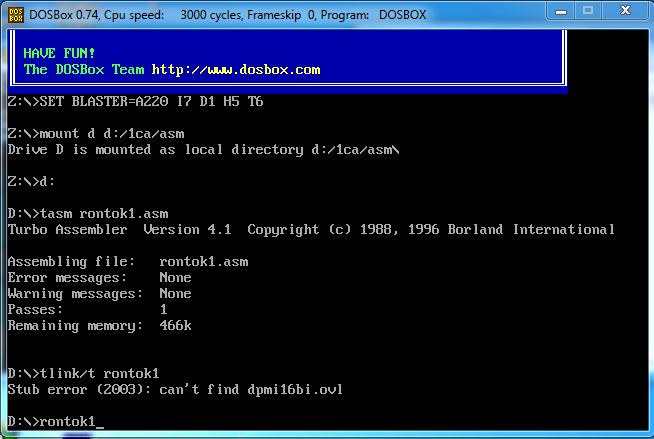Viewport: 654px width, 439px height.
Task: Click the DOSBox icon in title bar
Action: (x=16, y=15)
